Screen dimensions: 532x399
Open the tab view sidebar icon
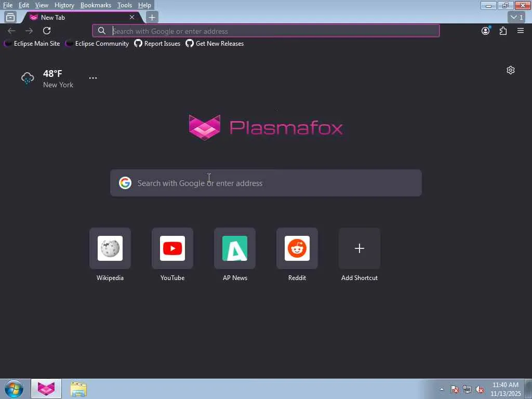(x=10, y=17)
